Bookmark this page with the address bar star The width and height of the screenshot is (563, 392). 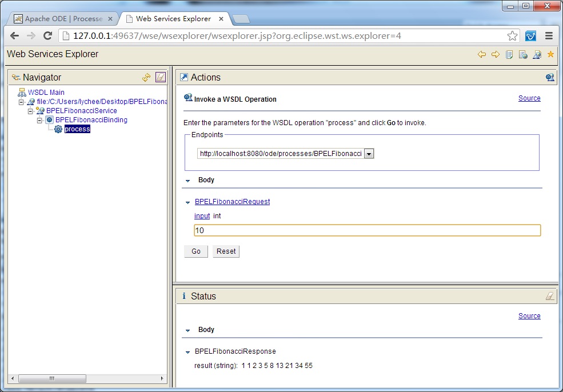(512, 35)
